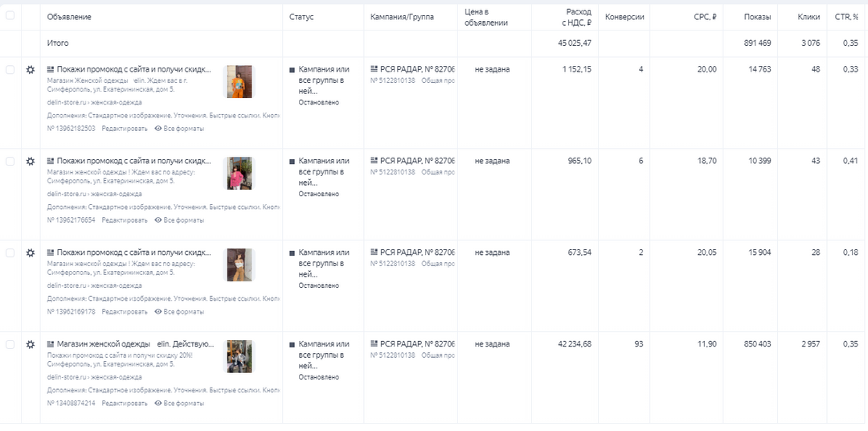Open gear settings for ad №13962176654
The width and height of the screenshot is (868, 431).
coord(31,162)
